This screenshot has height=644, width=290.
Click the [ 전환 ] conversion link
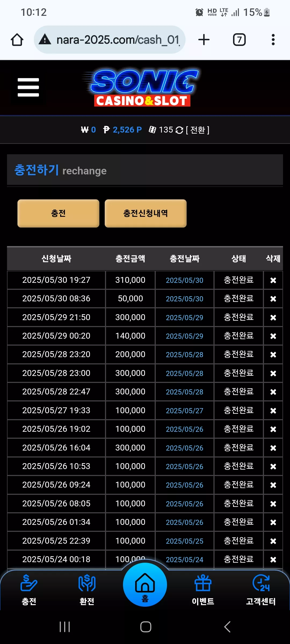pos(197,130)
